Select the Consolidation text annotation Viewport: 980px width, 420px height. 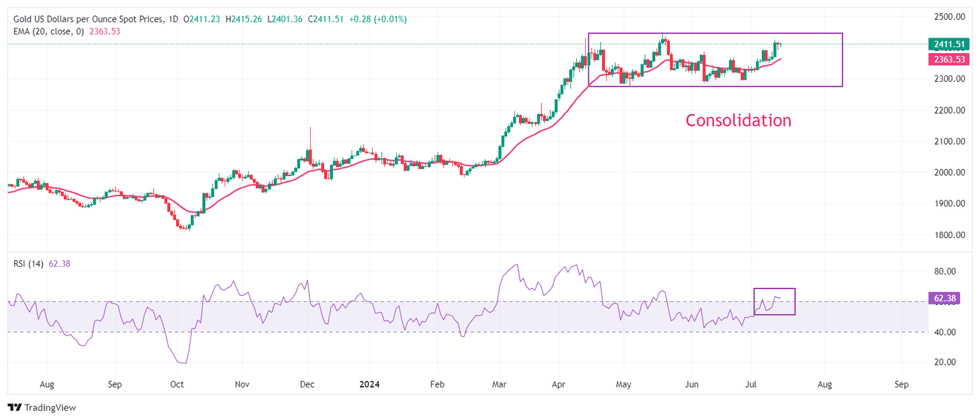738,120
